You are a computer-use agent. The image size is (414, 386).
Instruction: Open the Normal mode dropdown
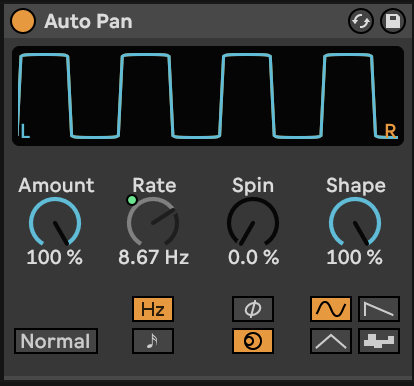point(56,341)
